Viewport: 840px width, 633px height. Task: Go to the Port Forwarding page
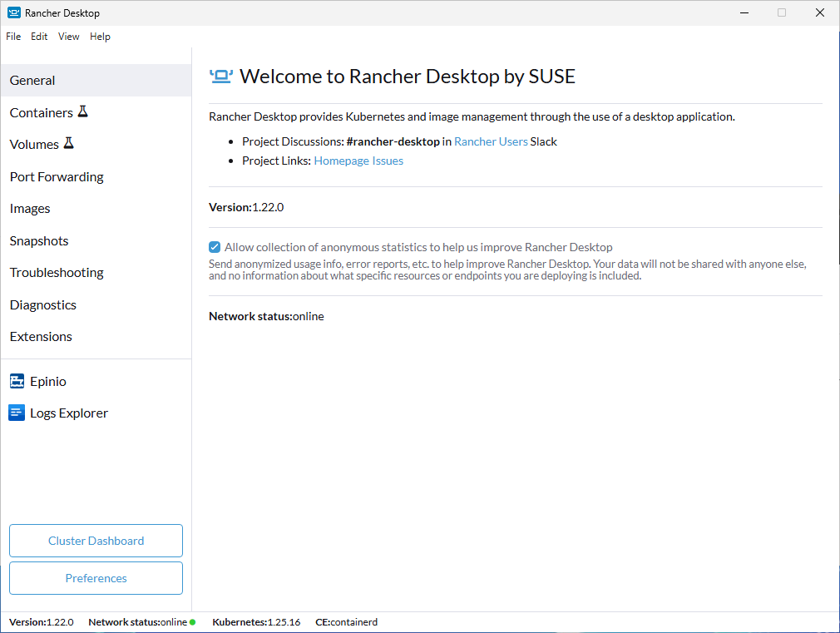coord(57,176)
